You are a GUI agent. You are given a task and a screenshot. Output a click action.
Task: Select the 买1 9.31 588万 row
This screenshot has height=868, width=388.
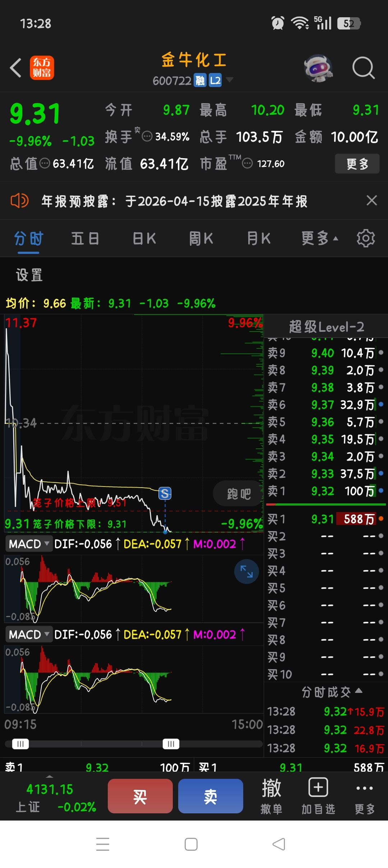[325, 519]
